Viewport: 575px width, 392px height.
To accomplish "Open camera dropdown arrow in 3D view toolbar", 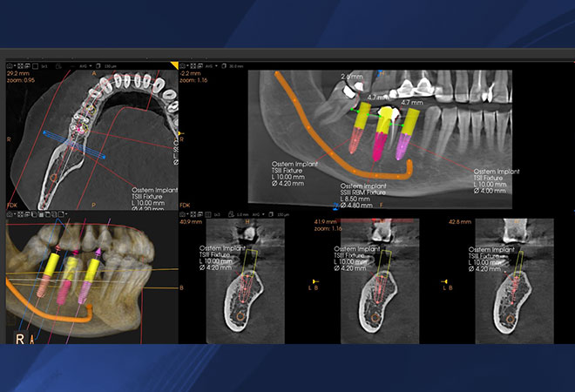I will [15, 214].
